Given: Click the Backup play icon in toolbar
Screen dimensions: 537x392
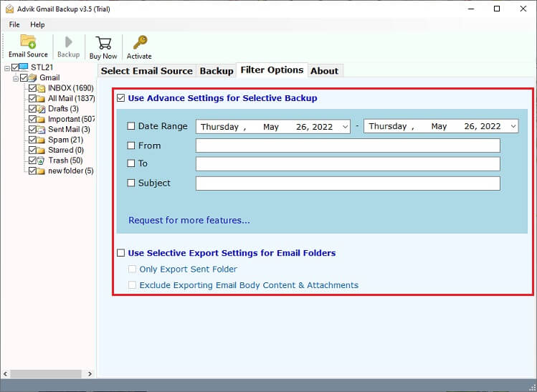Looking at the screenshot, I should tap(69, 42).
